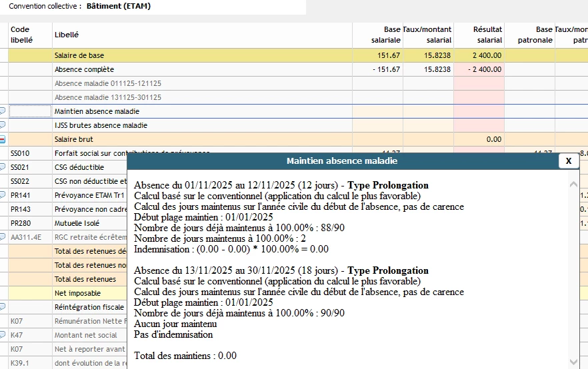Click Absence complète result - 2 400.00
The width and height of the screenshot is (588, 369).
(485, 69)
